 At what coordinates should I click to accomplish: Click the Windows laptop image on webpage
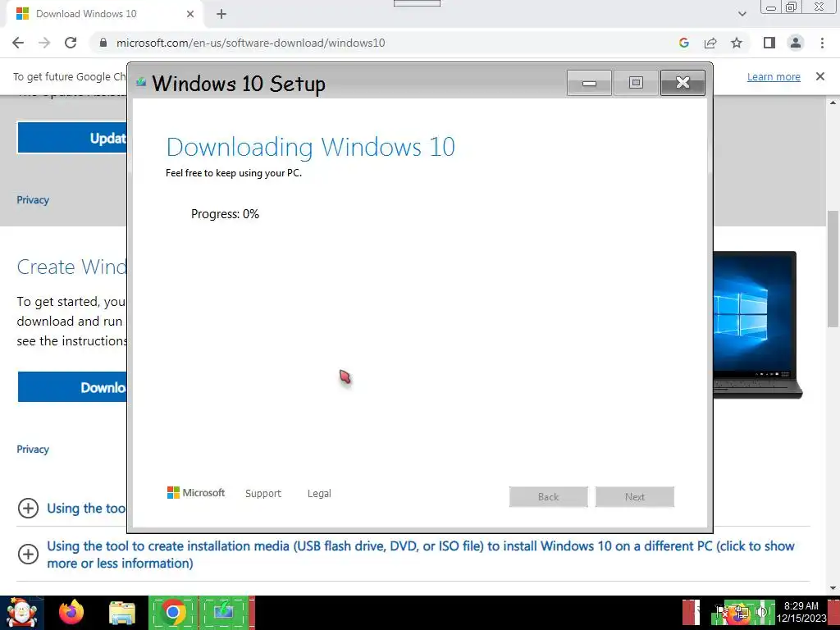pyautogui.click(x=757, y=325)
